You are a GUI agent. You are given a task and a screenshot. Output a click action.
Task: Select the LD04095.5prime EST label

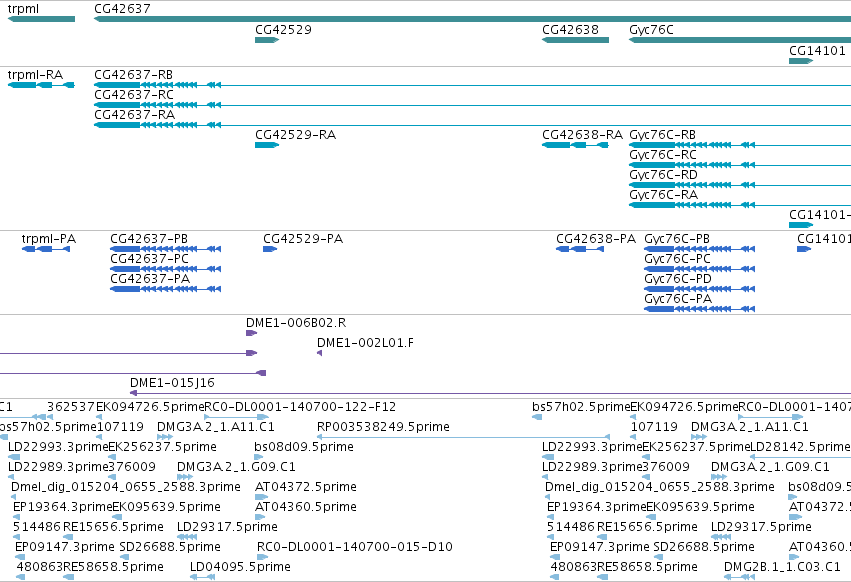(240, 567)
